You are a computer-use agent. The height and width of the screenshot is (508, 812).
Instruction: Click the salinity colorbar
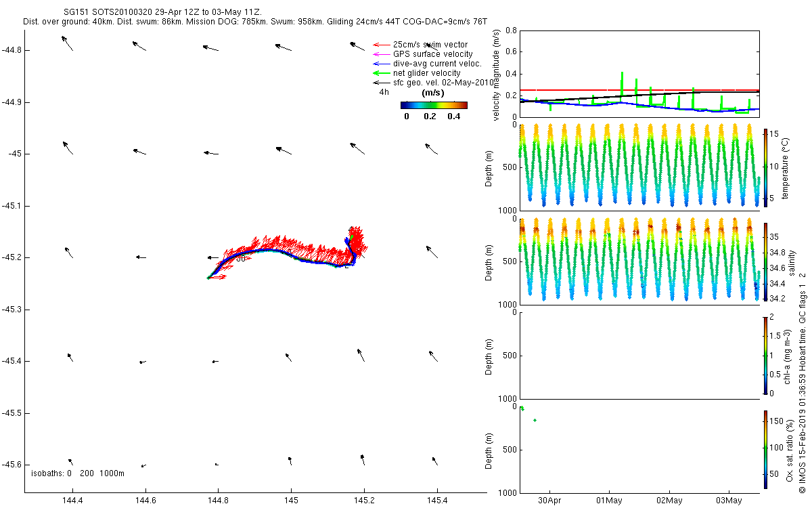pyautogui.click(x=765, y=261)
